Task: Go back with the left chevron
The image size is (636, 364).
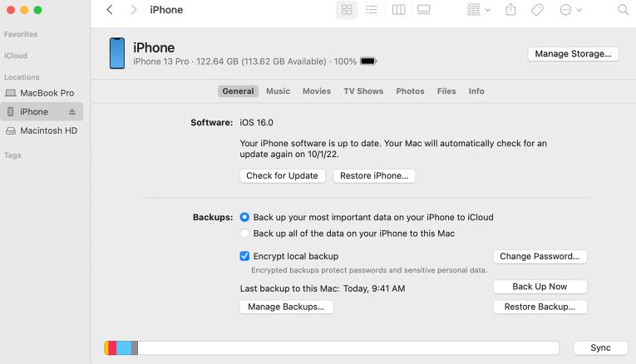Action: click(x=110, y=10)
